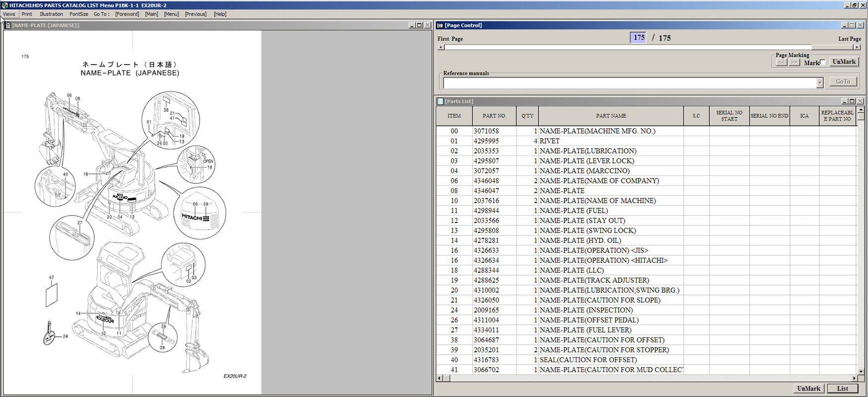
Task: Click the current page number field
Action: click(638, 38)
